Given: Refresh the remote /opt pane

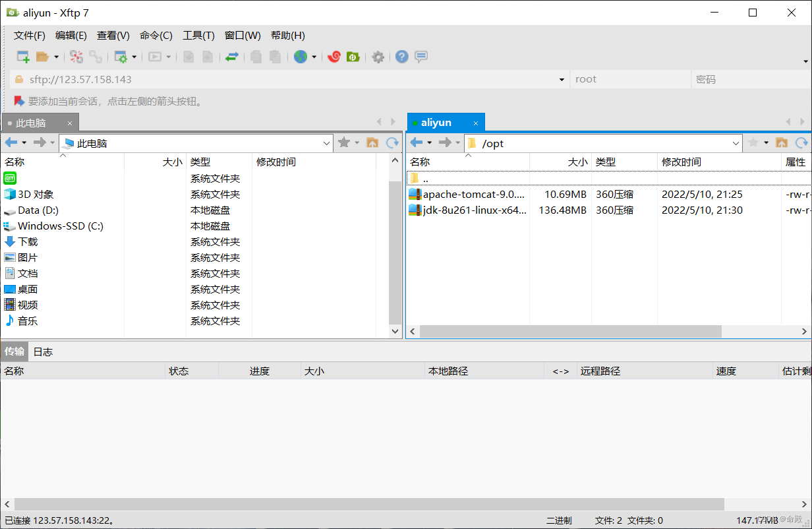Looking at the screenshot, I should click(x=801, y=142).
